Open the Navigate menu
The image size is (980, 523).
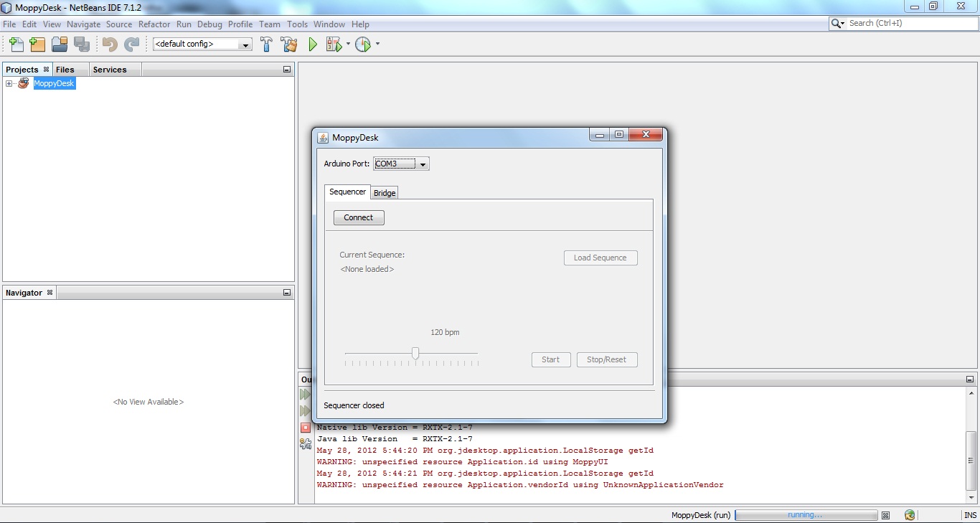84,24
